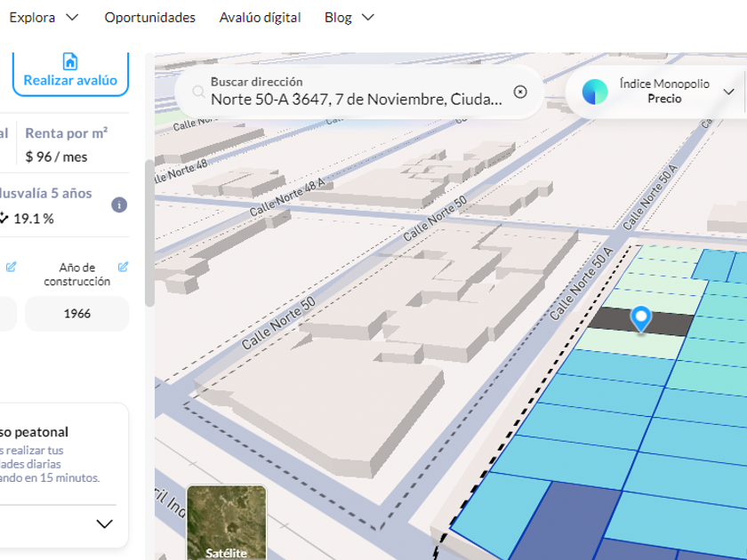Click edit pencil beside Año de construcción
The width and height of the screenshot is (747, 560).
pyautogui.click(x=123, y=267)
